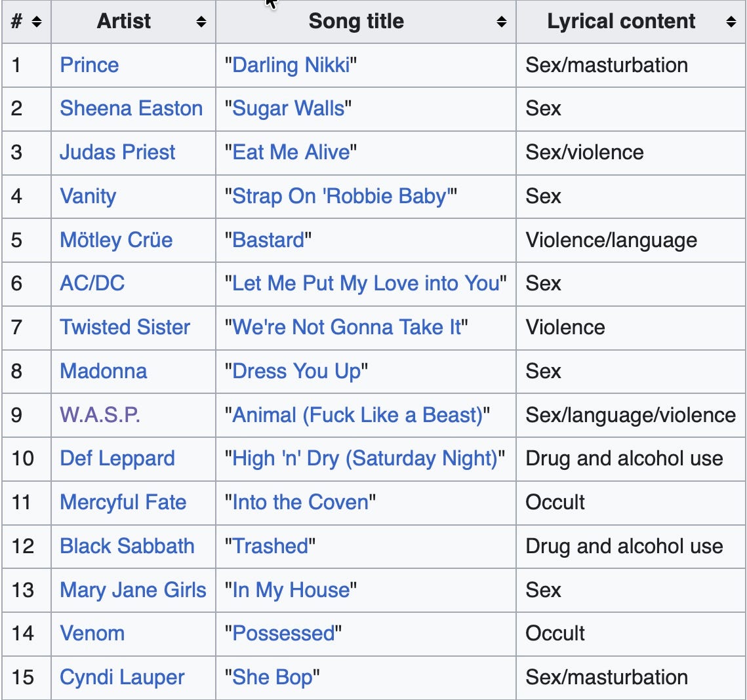Follow the Sheena Easton link
The width and height of the screenshot is (747, 700).
pos(131,109)
